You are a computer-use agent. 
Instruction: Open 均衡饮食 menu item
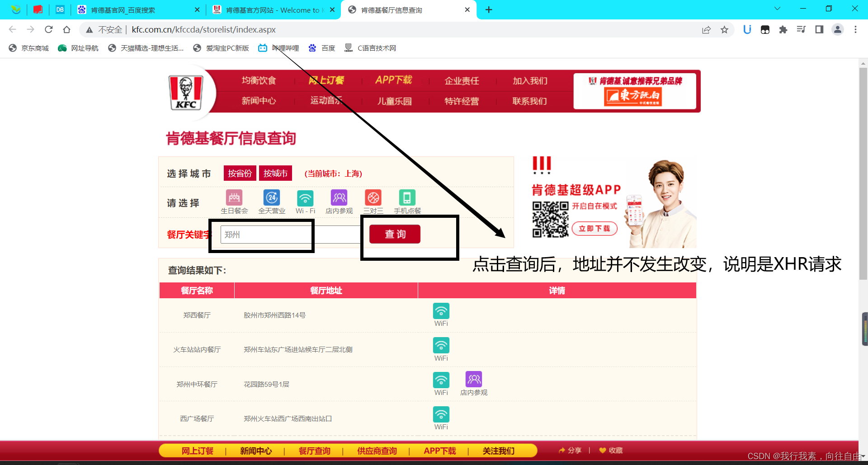(259, 80)
